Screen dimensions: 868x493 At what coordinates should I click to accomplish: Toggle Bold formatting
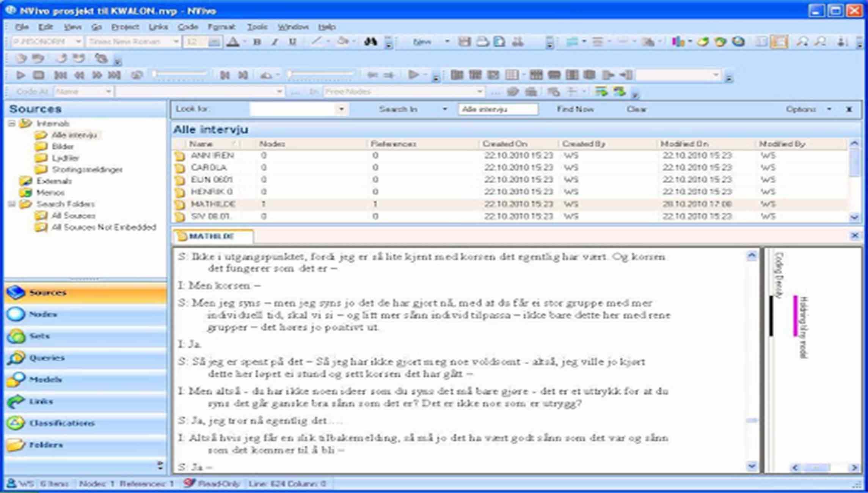[257, 42]
